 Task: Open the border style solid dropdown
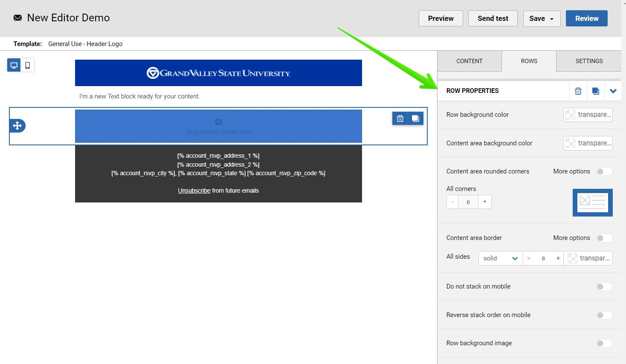pos(500,258)
